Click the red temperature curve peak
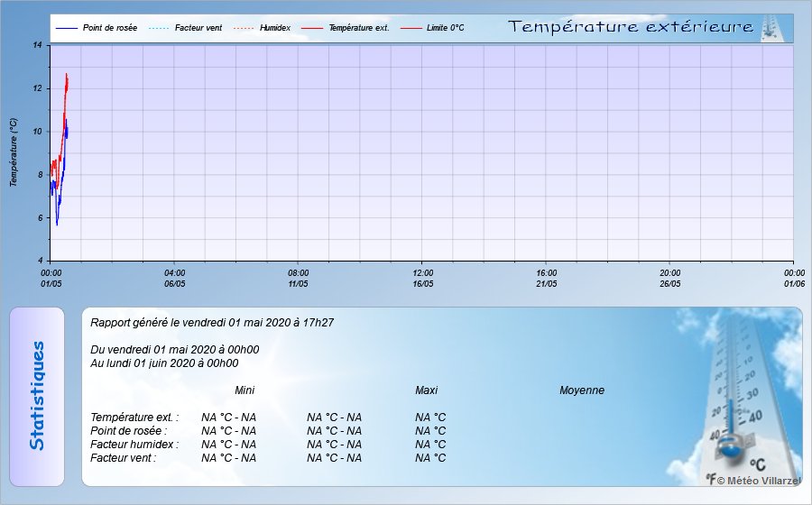Viewport: 812px width, 505px height. [67, 76]
